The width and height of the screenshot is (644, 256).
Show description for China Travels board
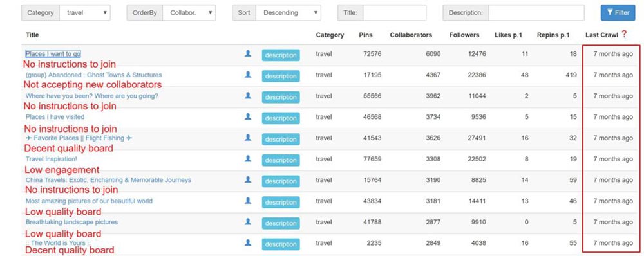(281, 181)
